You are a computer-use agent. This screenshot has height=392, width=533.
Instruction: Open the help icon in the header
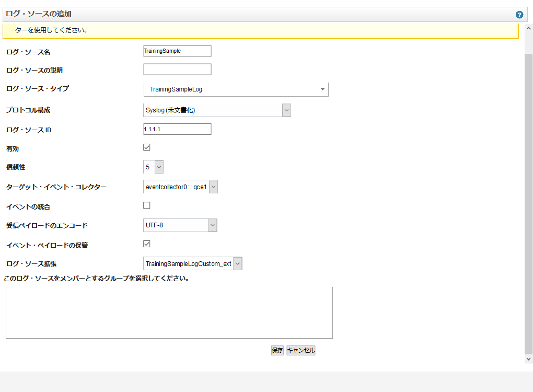point(519,15)
